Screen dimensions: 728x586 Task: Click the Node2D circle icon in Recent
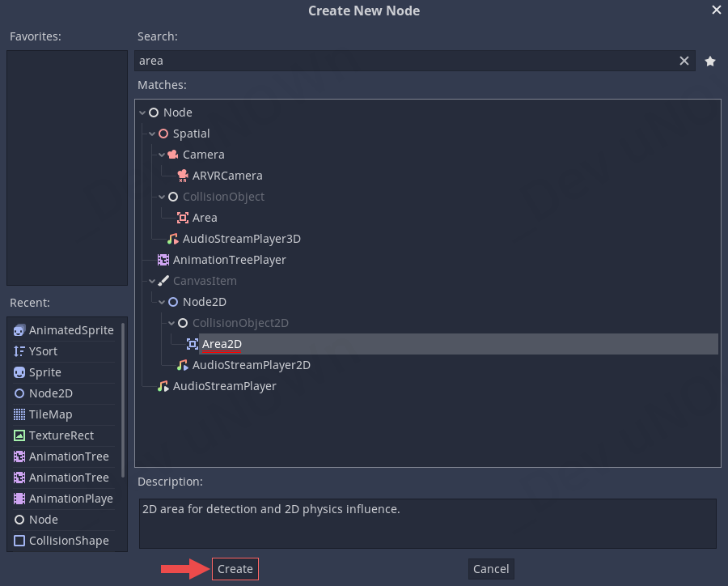[19, 393]
